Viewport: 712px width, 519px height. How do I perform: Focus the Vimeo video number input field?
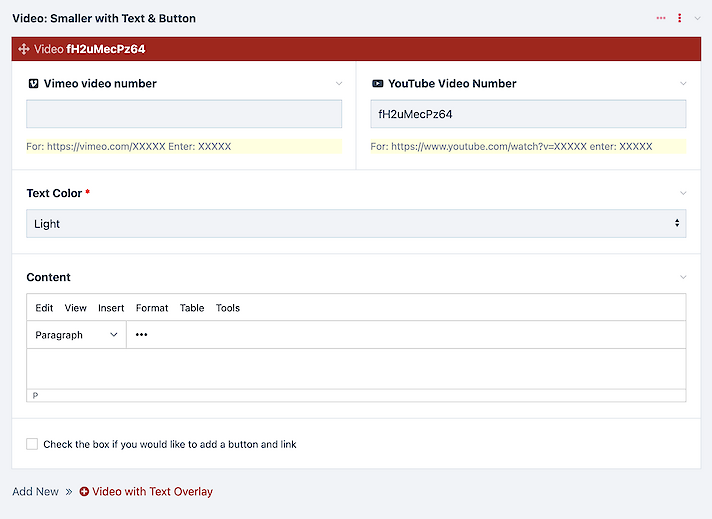[184, 114]
